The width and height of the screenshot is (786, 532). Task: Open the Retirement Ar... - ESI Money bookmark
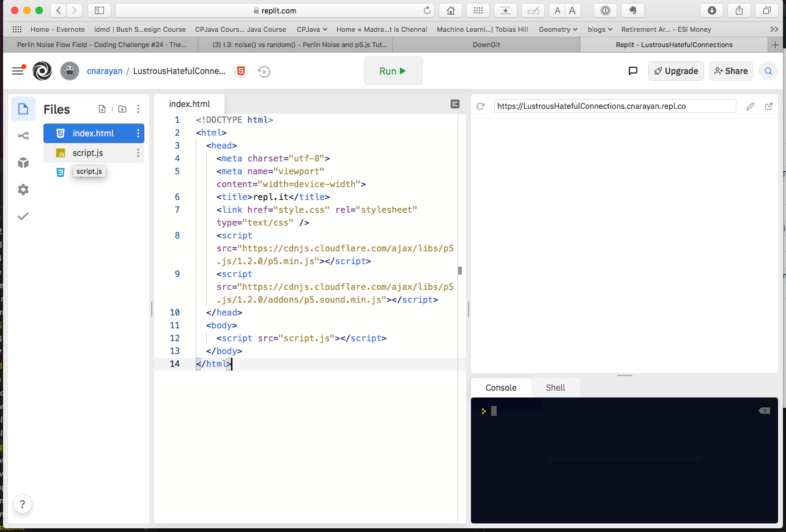[x=666, y=29]
